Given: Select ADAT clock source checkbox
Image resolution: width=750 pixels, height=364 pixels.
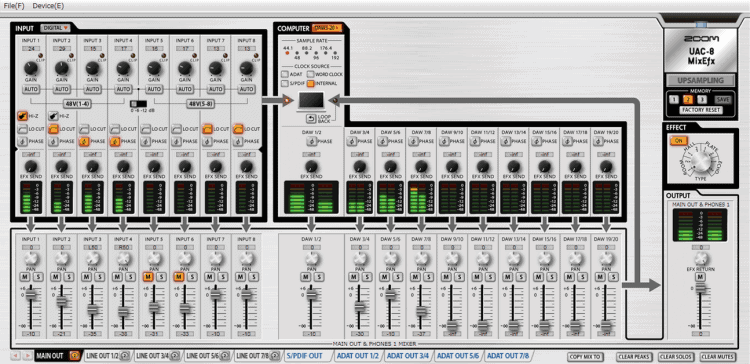Looking at the screenshot, I should point(285,74).
